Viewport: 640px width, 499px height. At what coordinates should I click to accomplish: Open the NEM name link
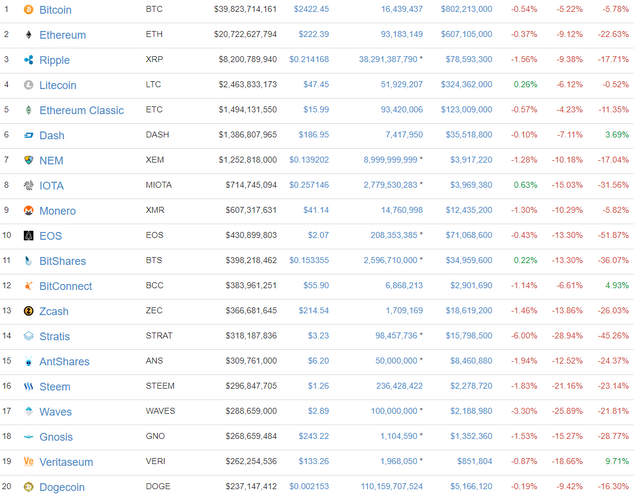(x=51, y=161)
